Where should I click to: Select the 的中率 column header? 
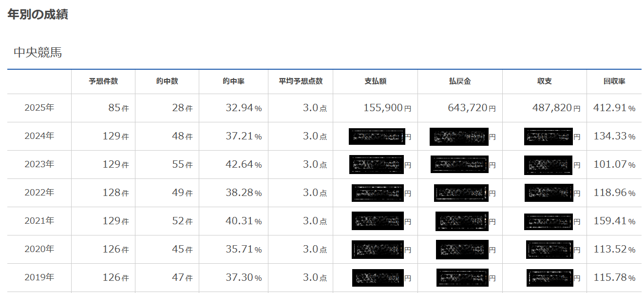tap(233, 81)
